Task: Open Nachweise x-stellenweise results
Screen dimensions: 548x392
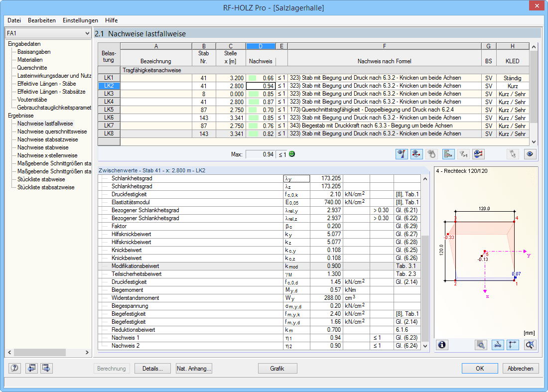Action: tap(47, 155)
